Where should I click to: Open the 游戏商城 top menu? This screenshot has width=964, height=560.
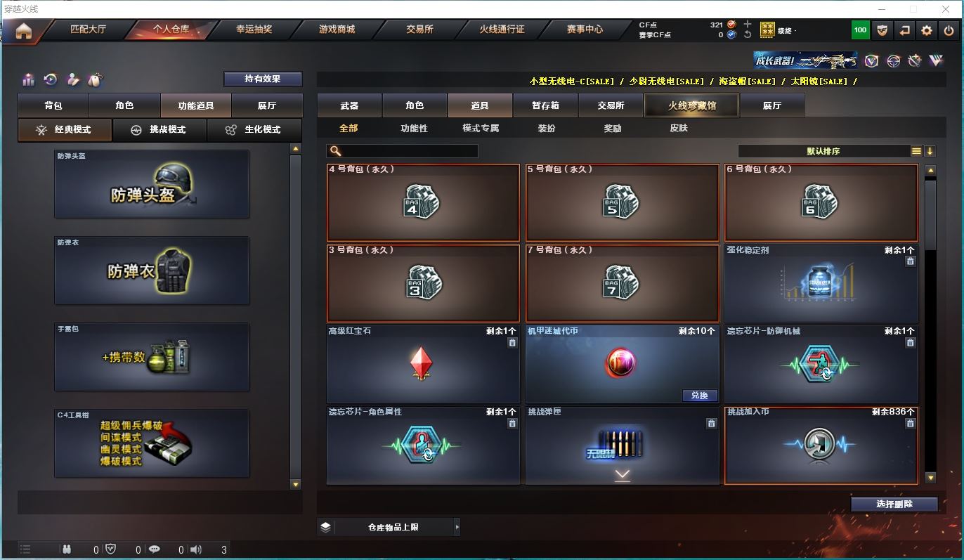coord(337,30)
